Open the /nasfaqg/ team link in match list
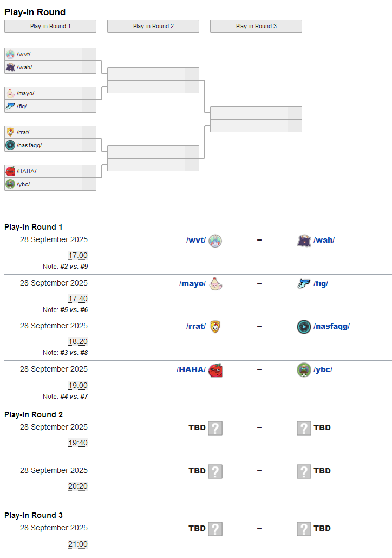This screenshot has height=558, width=392. coord(331,327)
